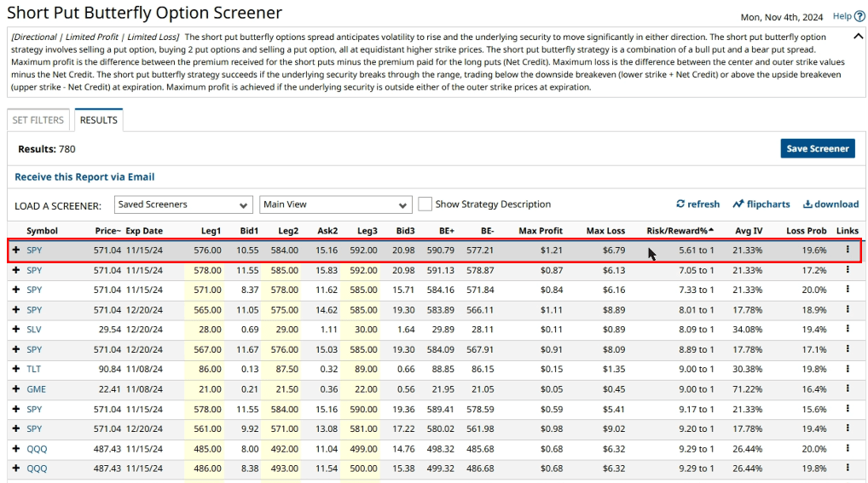Switch to the Set Filters tab

40,120
